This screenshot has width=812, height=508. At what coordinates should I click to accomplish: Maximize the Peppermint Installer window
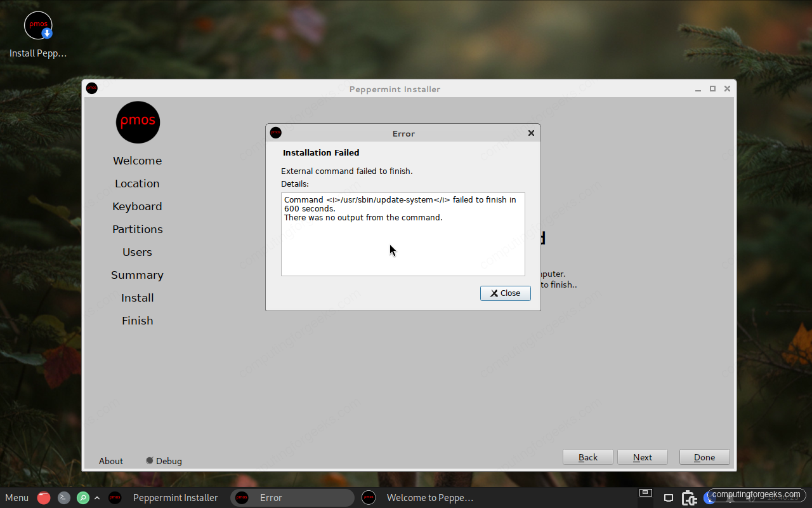[712, 89]
